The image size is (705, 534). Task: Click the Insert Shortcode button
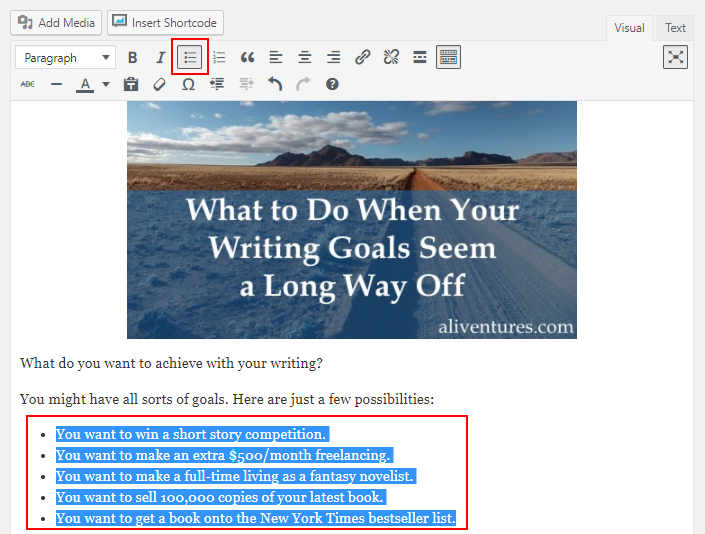tap(165, 22)
